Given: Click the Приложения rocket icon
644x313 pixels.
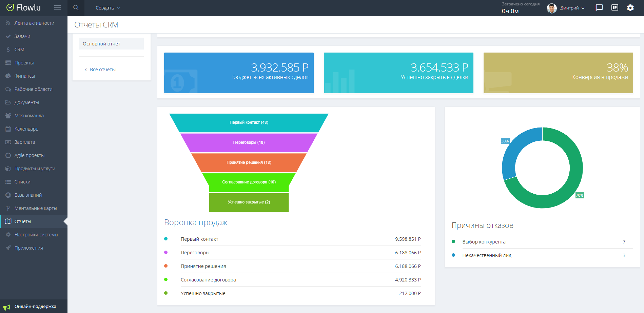Looking at the screenshot, I should (x=8, y=248).
